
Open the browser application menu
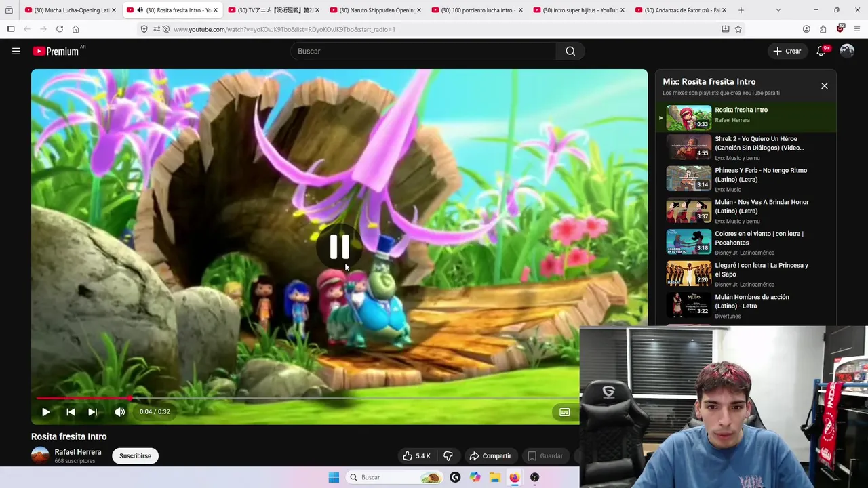coord(857,29)
